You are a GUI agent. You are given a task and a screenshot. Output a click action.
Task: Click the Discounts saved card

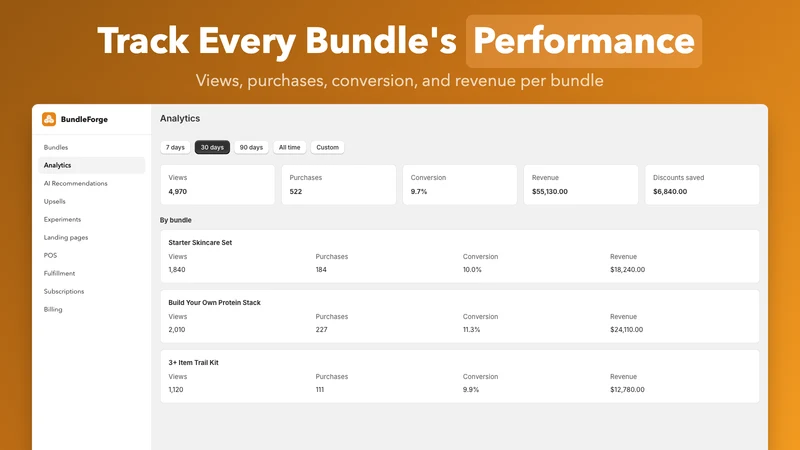(x=702, y=185)
